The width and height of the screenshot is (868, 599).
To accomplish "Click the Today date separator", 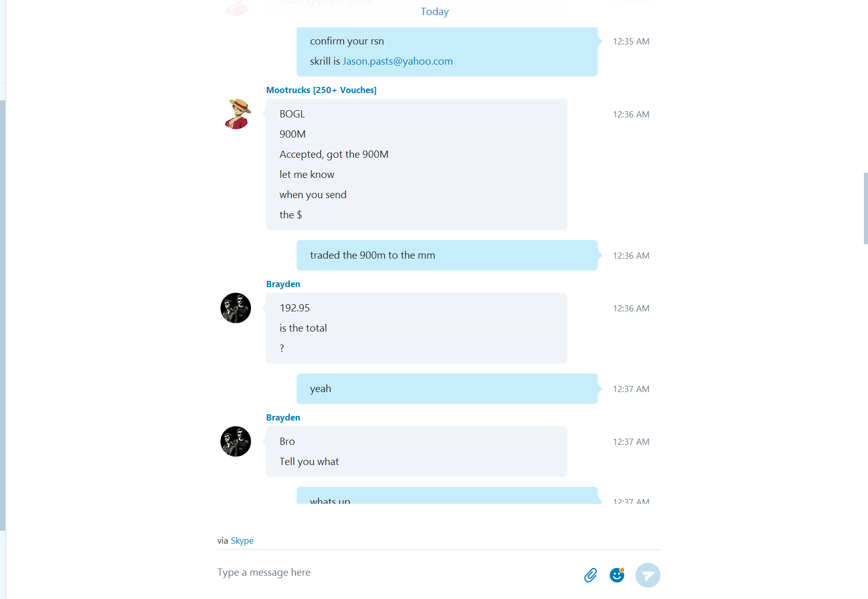I will point(435,11).
